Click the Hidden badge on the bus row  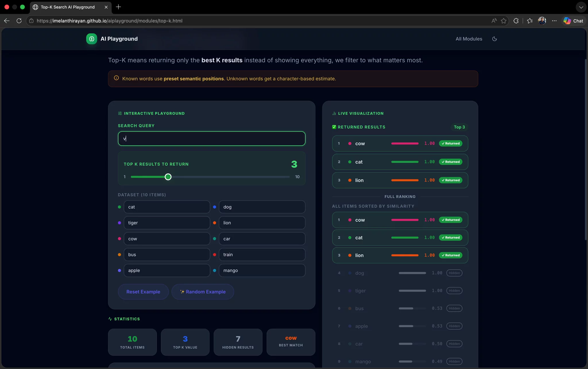[454, 308]
